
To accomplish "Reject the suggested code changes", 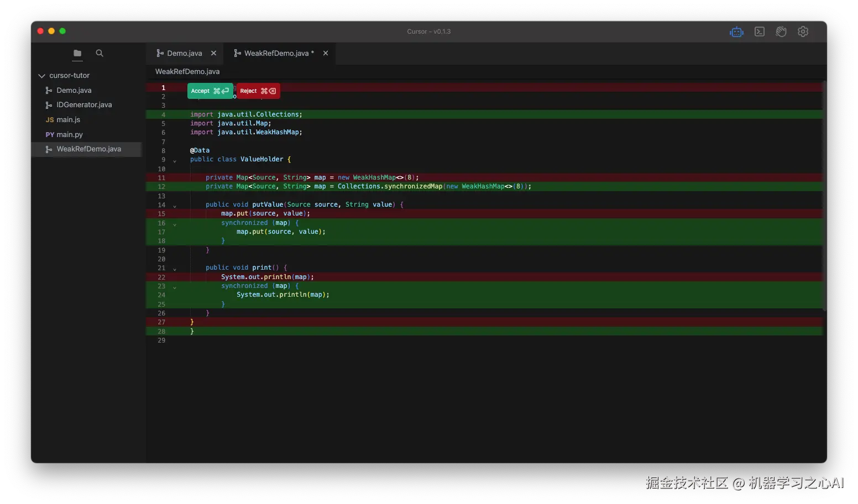I will pyautogui.click(x=258, y=91).
